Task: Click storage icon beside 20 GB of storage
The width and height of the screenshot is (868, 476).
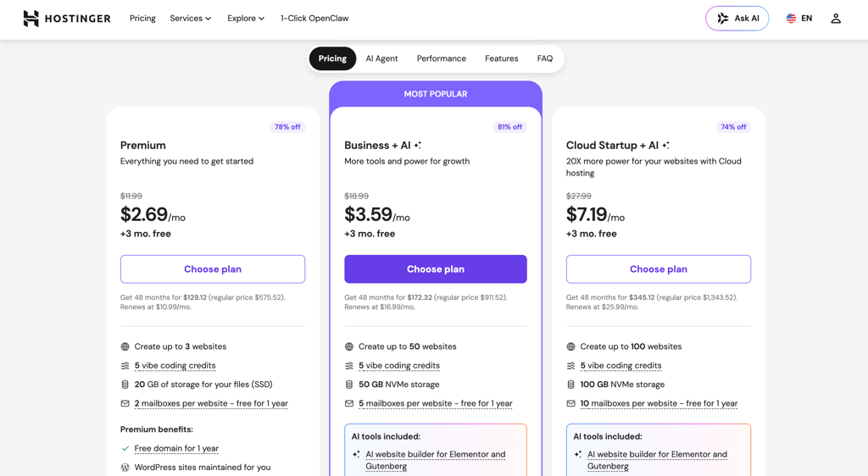Action: coord(125,385)
